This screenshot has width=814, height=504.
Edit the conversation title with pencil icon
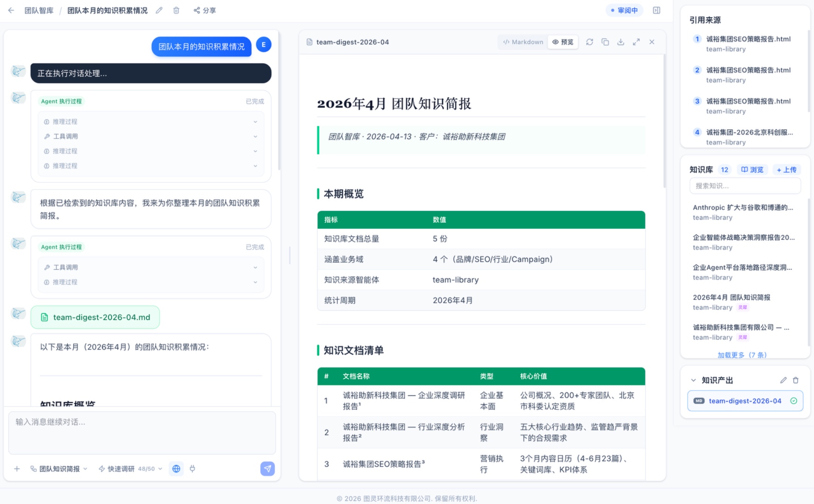click(x=159, y=10)
